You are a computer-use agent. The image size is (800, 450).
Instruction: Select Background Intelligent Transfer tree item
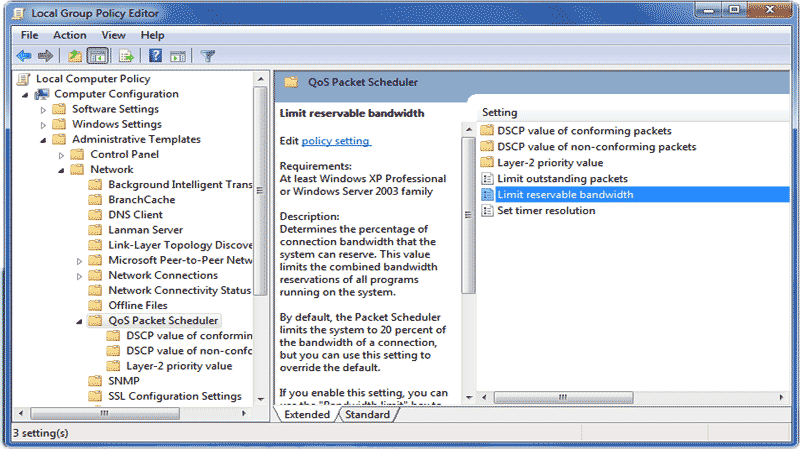coord(180,185)
